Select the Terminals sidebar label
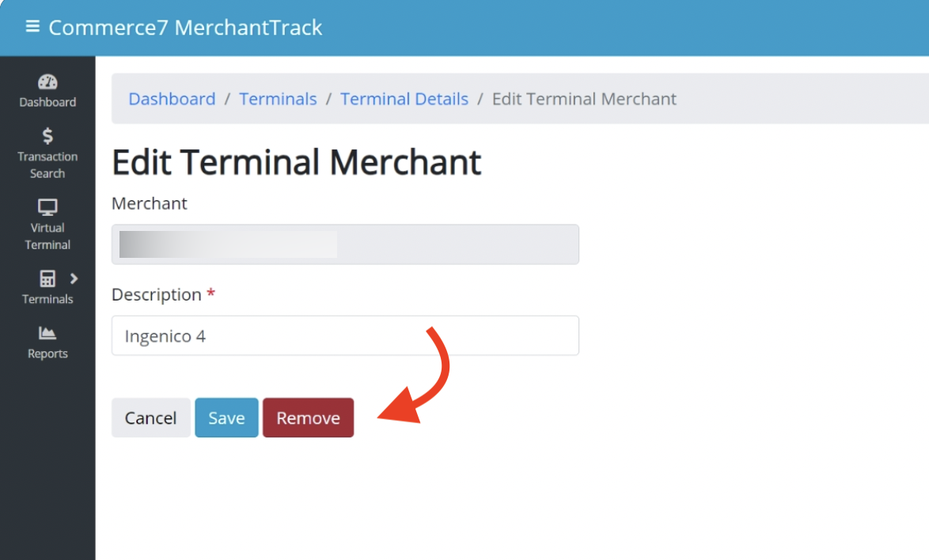929x560 pixels. pyautogui.click(x=47, y=299)
